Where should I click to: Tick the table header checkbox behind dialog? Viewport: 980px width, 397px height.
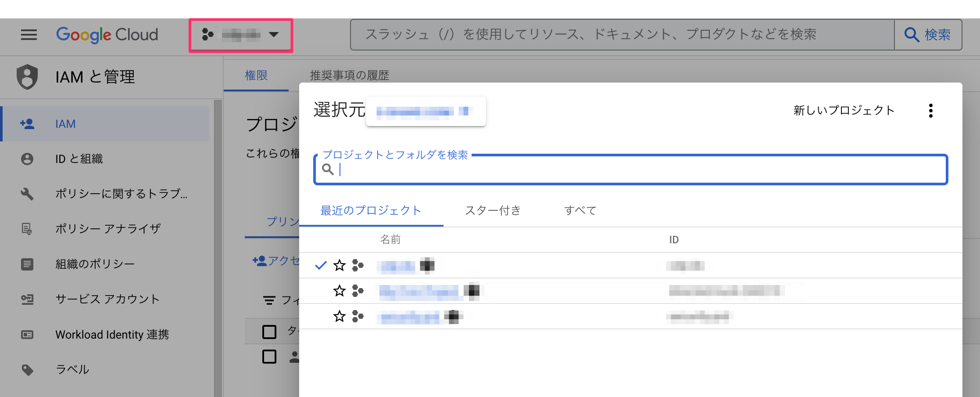[x=269, y=332]
